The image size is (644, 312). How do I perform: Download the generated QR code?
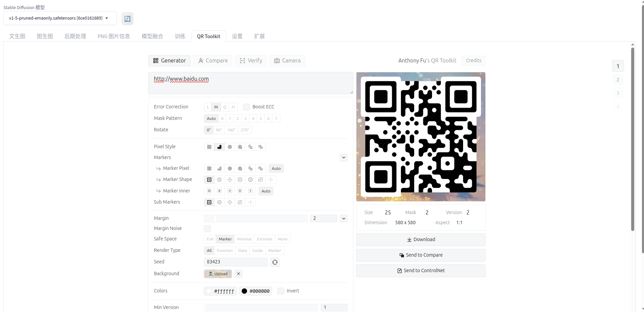pyautogui.click(x=421, y=240)
